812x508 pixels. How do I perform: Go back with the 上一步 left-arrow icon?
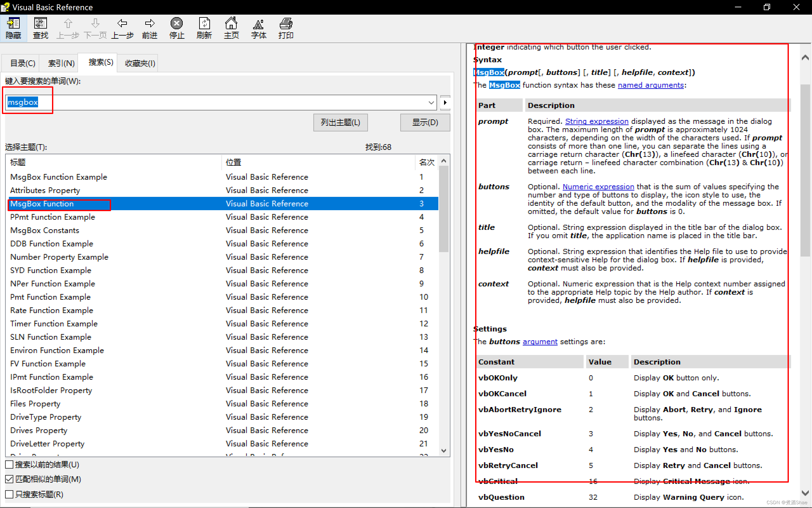122,28
